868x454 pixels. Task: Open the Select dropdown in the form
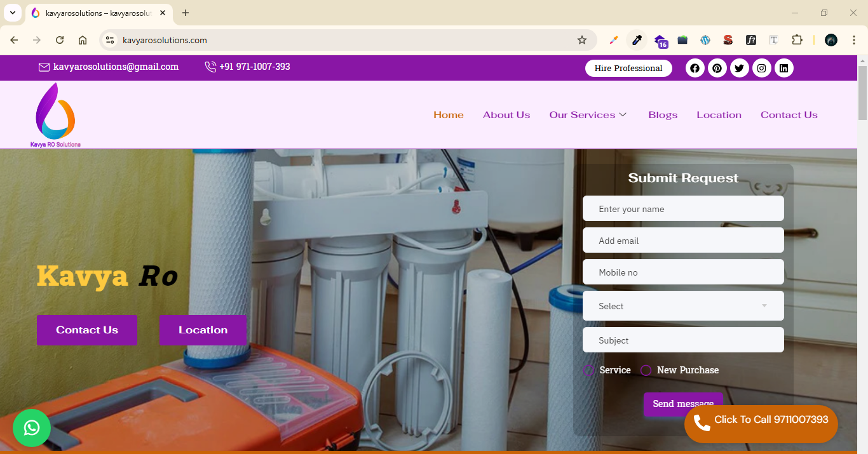(683, 306)
